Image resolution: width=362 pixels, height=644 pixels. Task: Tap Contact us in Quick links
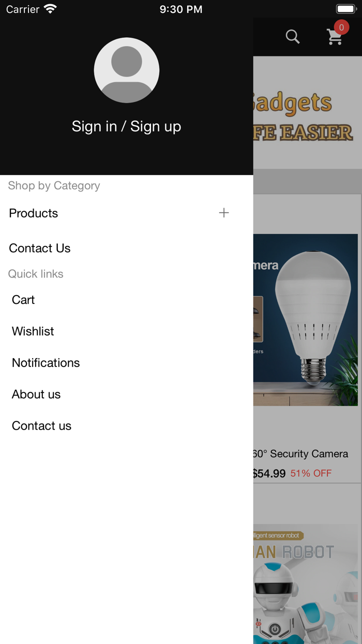tap(42, 426)
